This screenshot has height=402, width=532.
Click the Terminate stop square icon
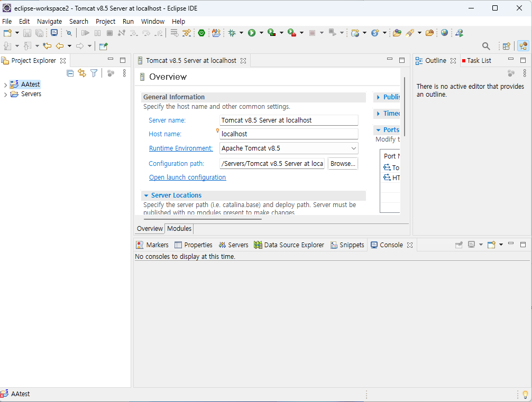pyautogui.click(x=109, y=33)
